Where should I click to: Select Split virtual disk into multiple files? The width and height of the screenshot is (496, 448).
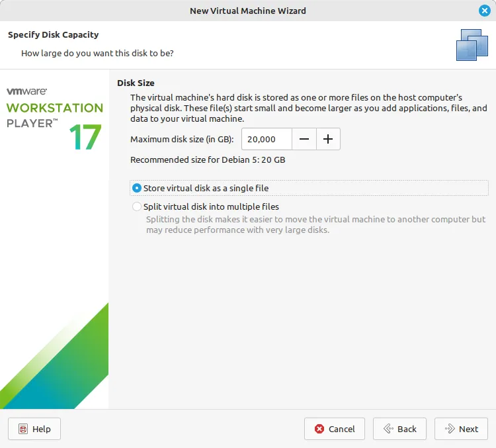[x=206, y=206]
